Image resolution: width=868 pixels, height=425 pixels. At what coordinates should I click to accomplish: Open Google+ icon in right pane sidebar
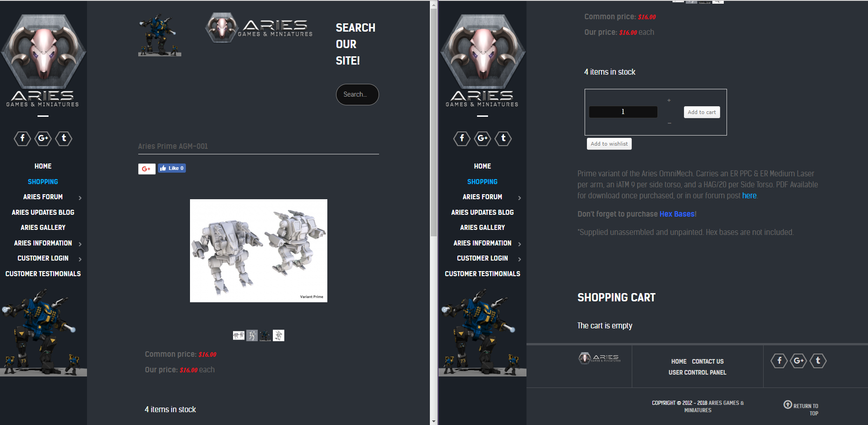tap(483, 138)
